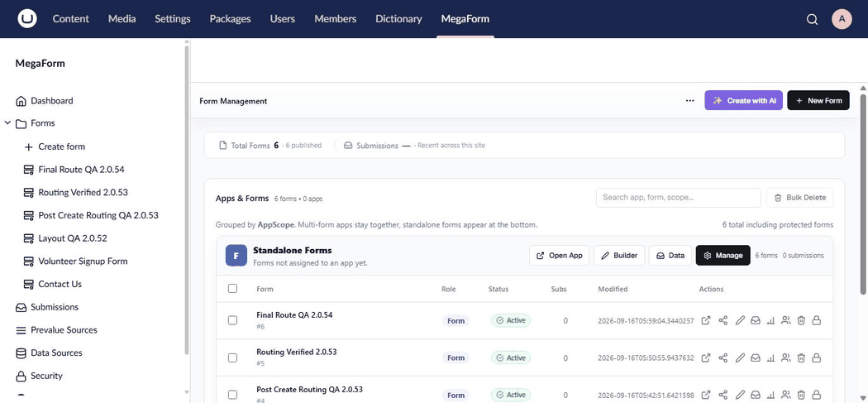Viewport: 868px width, 403px height.
Task: Click pencil icon for Post Create Routing QA row
Action: coord(740,395)
